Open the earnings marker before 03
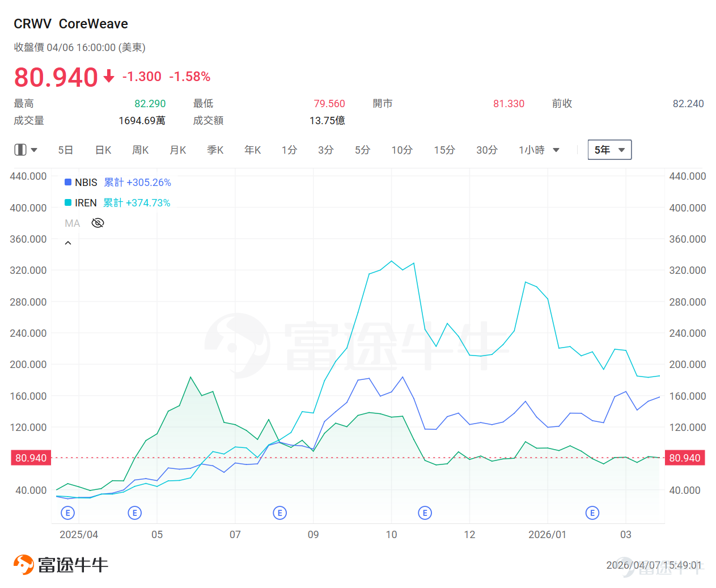 592,513
